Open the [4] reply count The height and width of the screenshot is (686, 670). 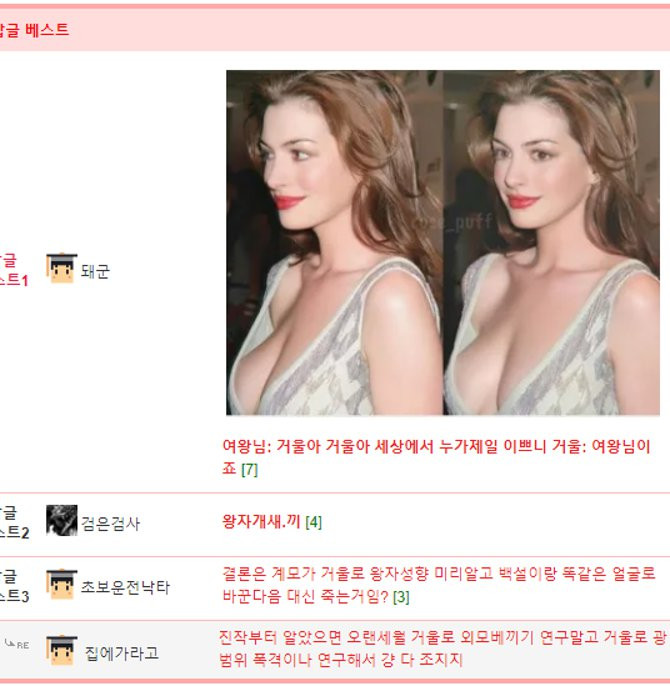point(313,522)
